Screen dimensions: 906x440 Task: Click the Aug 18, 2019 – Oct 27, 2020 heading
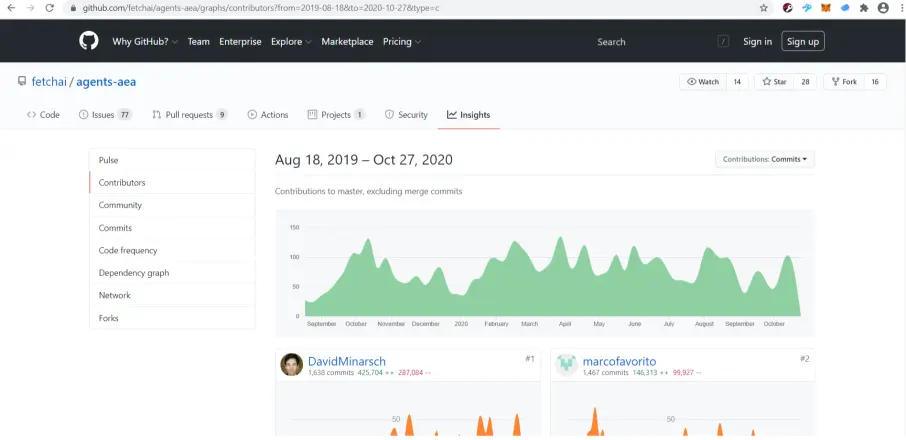click(x=363, y=160)
